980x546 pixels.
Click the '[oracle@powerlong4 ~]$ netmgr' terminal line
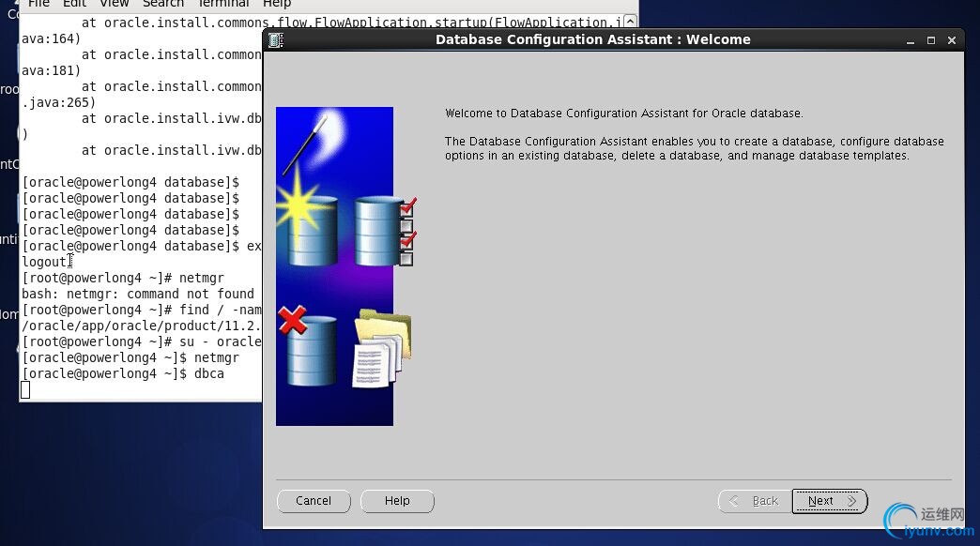130,358
